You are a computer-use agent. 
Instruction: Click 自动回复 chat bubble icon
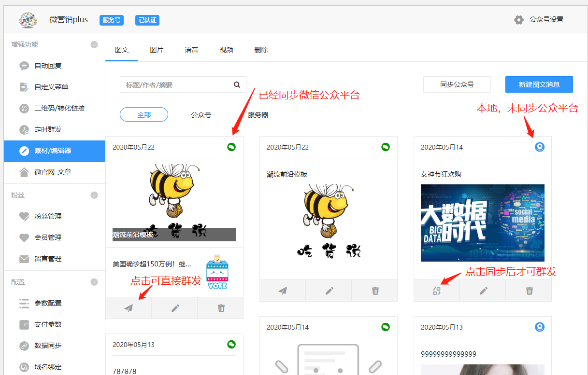pos(24,66)
